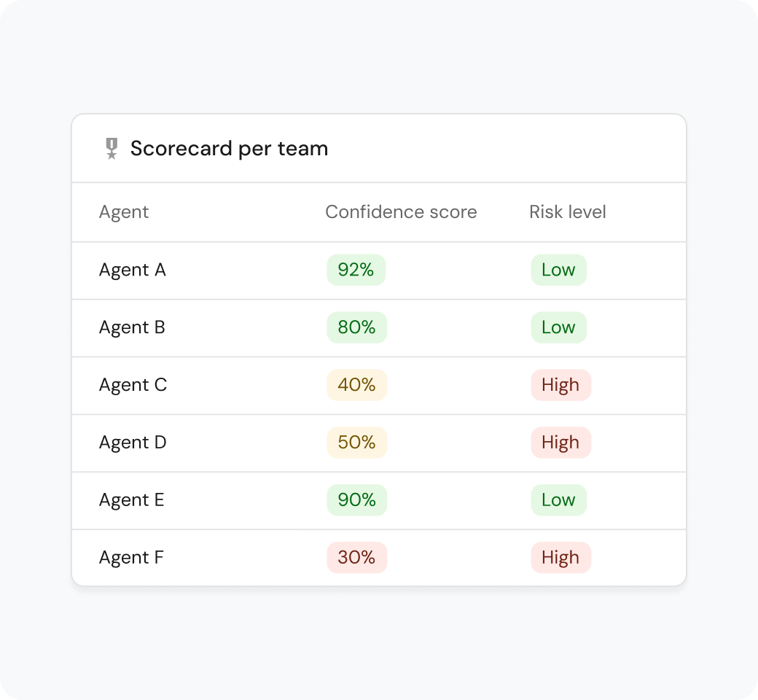Sort by the Agent column header
Viewport: 758px width, 700px height.
pyautogui.click(x=124, y=212)
